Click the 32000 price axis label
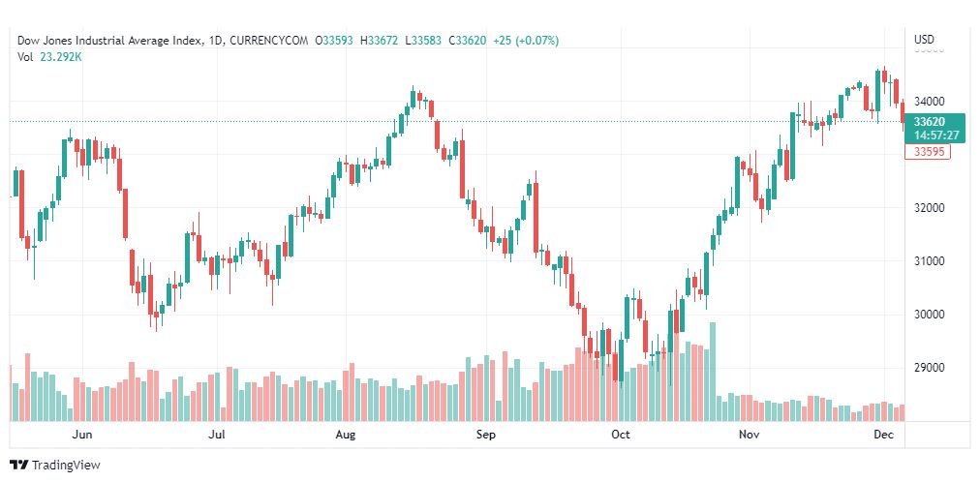The width and height of the screenshot is (980, 482). point(930,208)
